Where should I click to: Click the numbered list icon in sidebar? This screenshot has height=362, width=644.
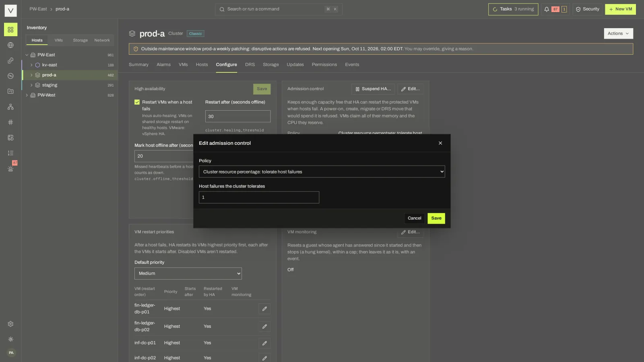[10, 153]
